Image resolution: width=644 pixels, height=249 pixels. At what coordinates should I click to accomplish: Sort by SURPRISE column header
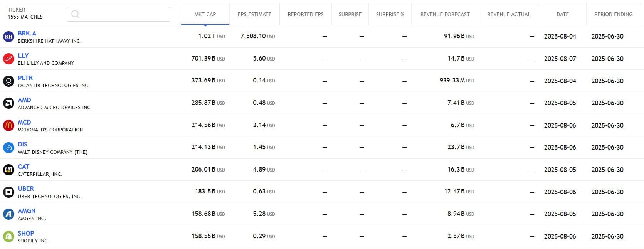point(350,14)
